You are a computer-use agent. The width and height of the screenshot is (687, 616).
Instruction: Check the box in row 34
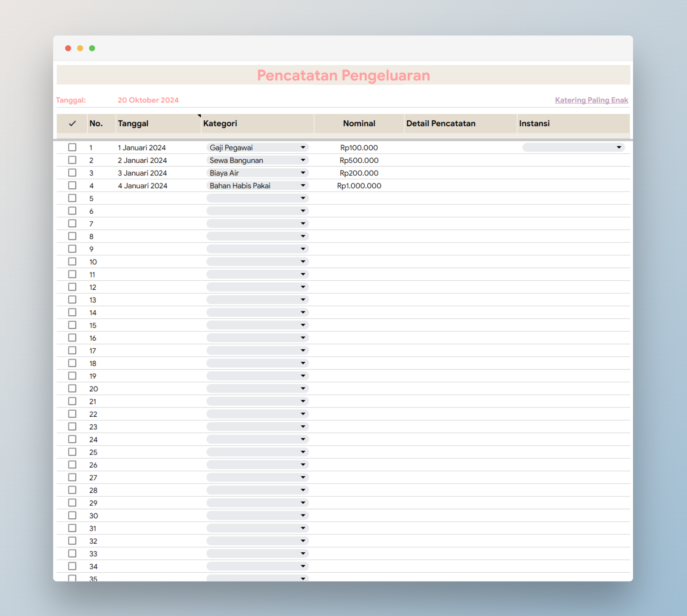pos(72,566)
